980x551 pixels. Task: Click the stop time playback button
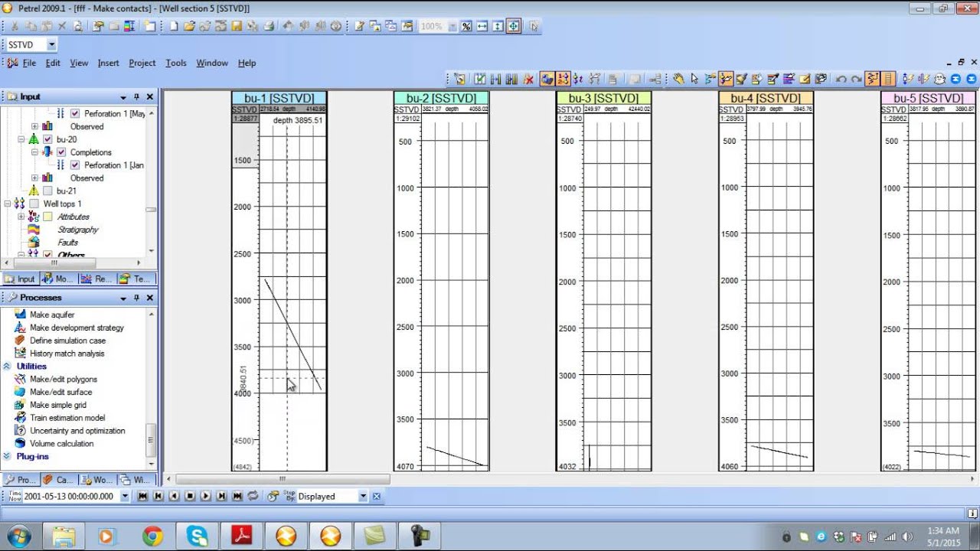(x=190, y=497)
